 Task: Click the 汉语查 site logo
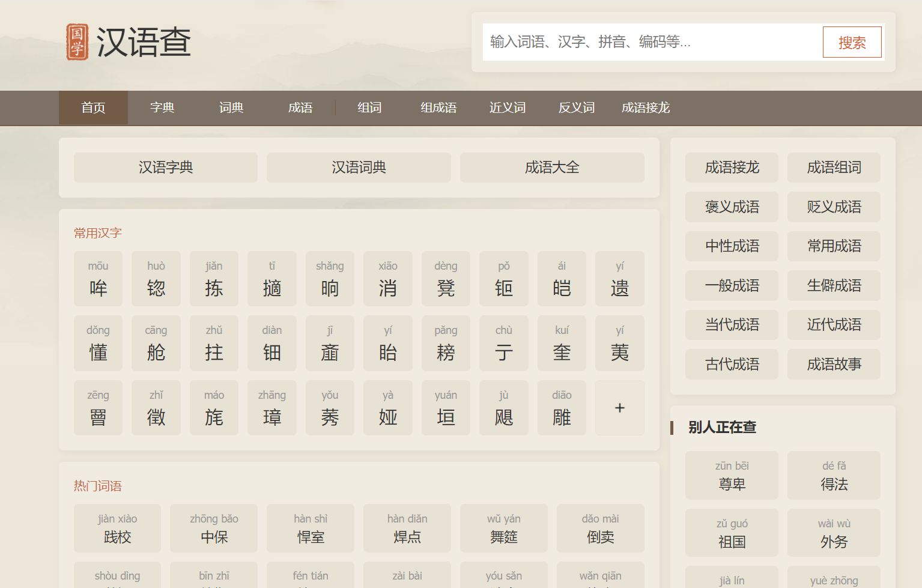129,42
